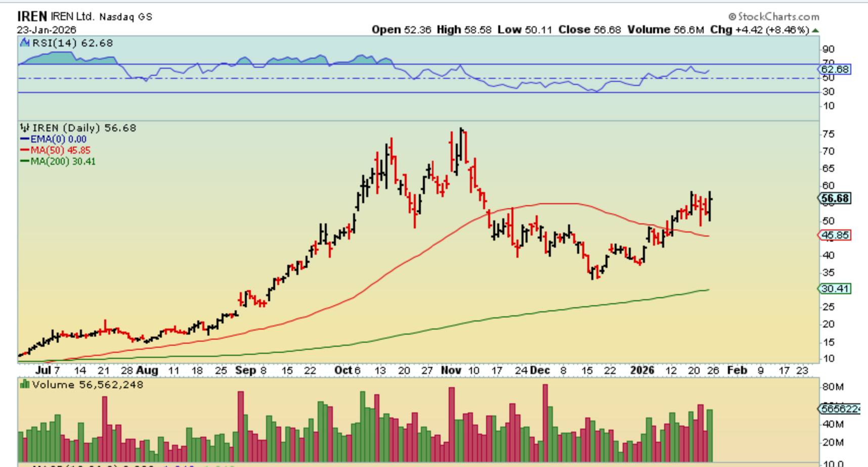This screenshot has width=868, height=467.
Task: Click the RSI indicator icon beside RSI(14)
Action: pos(25,43)
